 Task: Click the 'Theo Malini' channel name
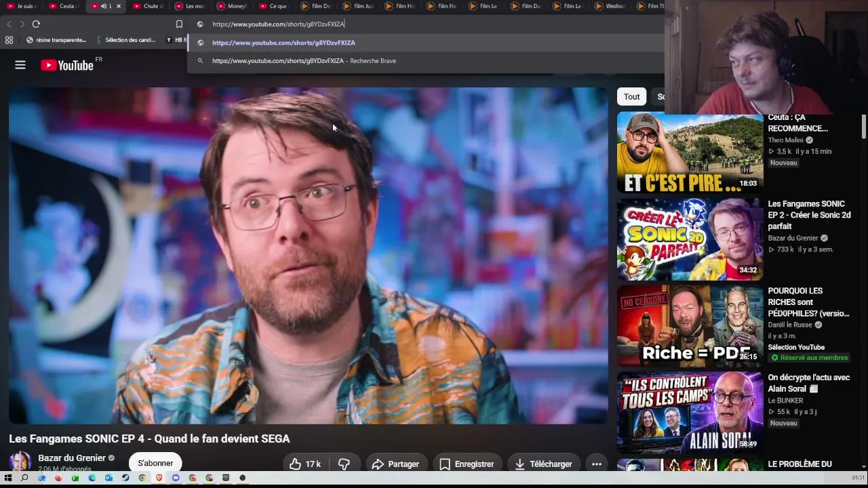785,140
